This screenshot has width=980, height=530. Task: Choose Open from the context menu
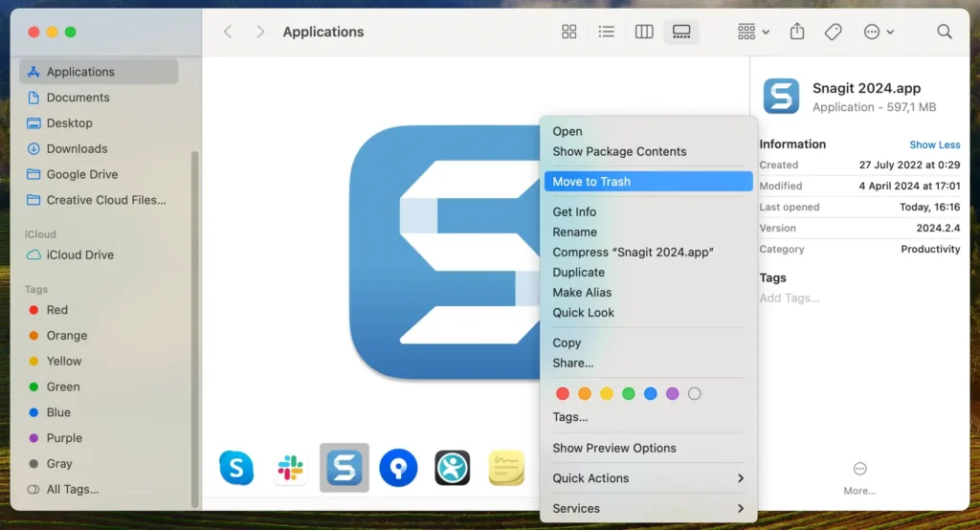(648, 131)
